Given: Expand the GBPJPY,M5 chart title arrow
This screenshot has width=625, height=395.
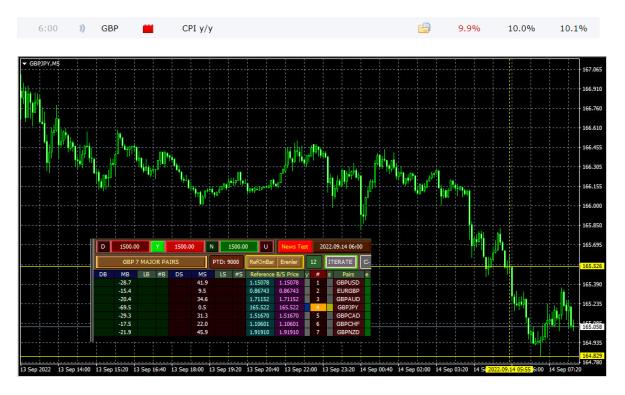Looking at the screenshot, I should (24, 64).
